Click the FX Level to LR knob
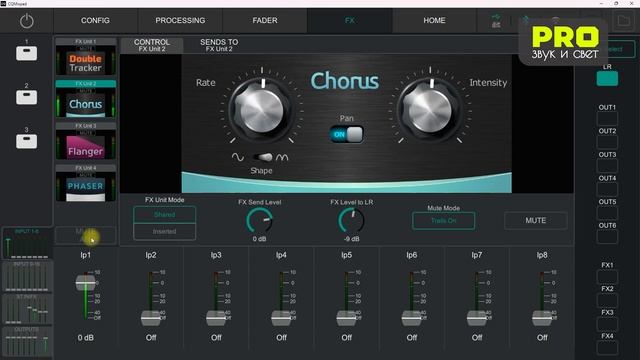 click(x=351, y=220)
